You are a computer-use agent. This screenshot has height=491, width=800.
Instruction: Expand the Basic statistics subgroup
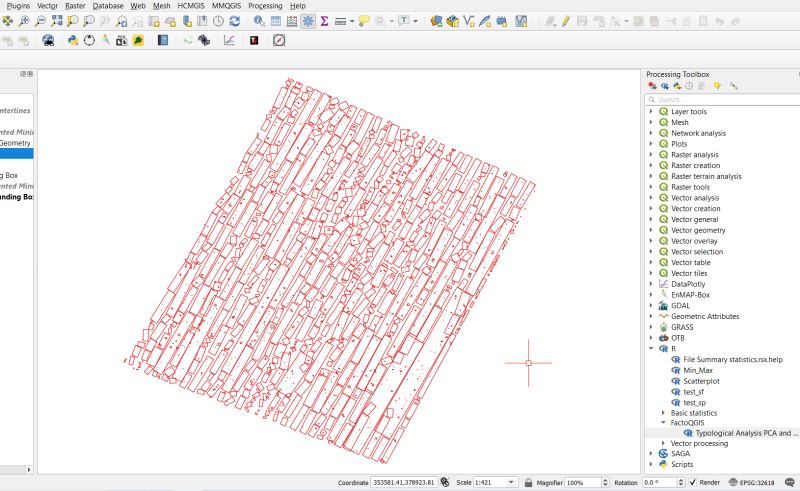point(663,413)
